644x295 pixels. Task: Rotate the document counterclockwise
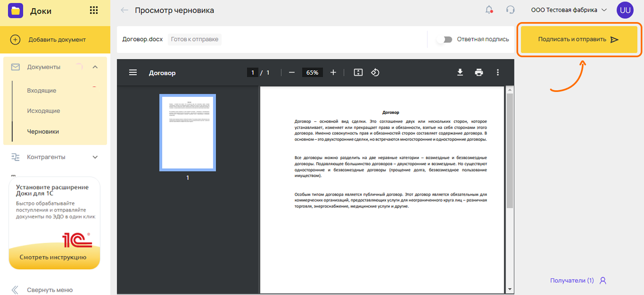(375, 72)
